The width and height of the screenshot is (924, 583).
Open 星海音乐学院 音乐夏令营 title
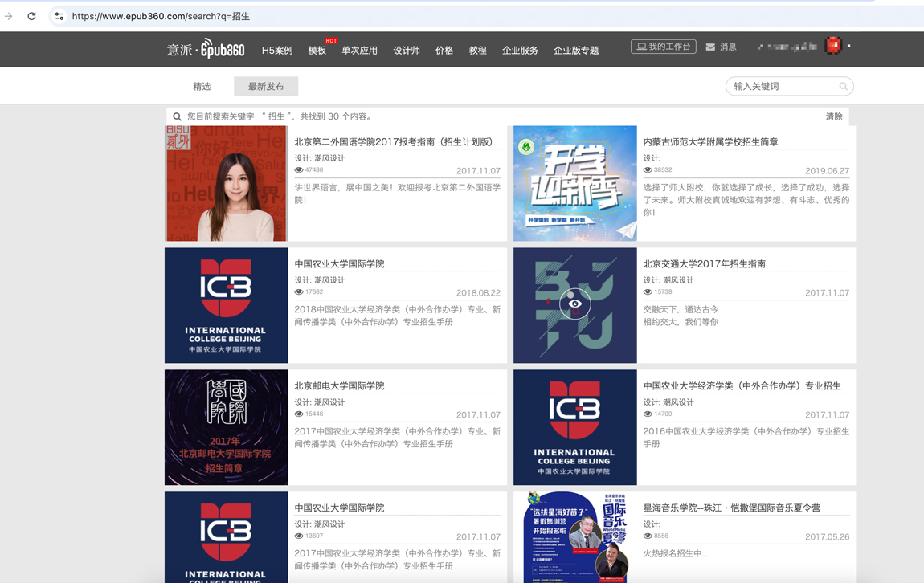[731, 508]
